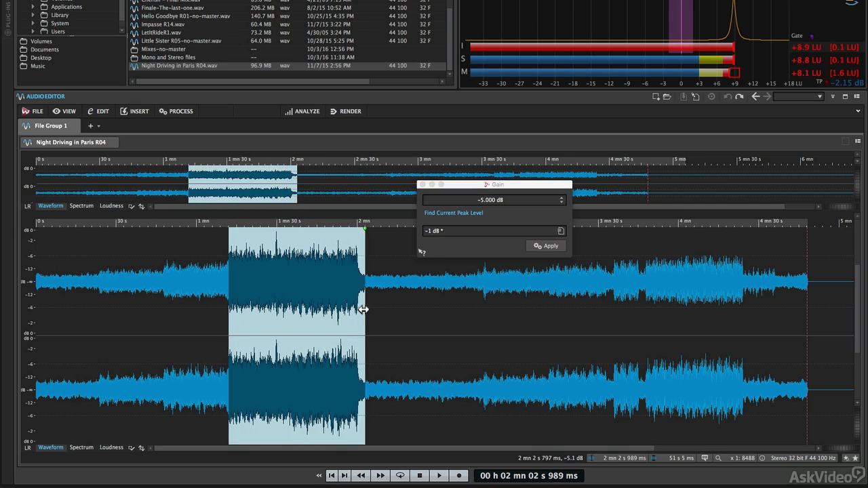
Task: Click the undo arrow icon
Action: (728, 97)
